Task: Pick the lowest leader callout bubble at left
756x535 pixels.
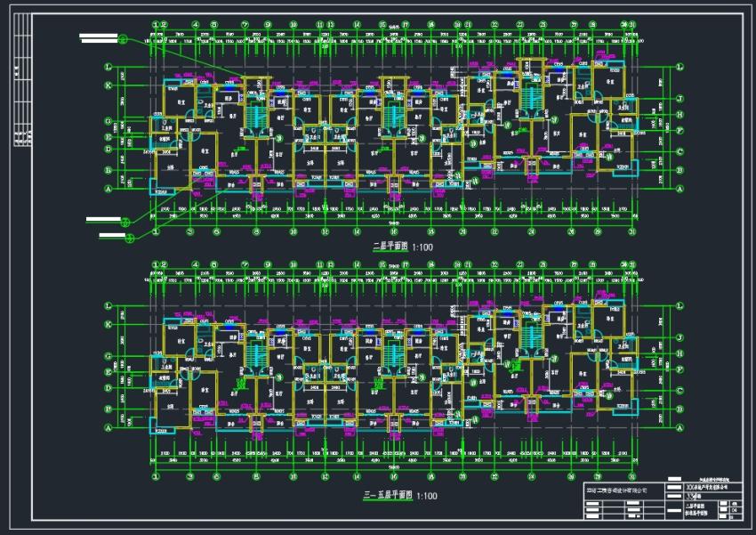Action: coord(130,237)
